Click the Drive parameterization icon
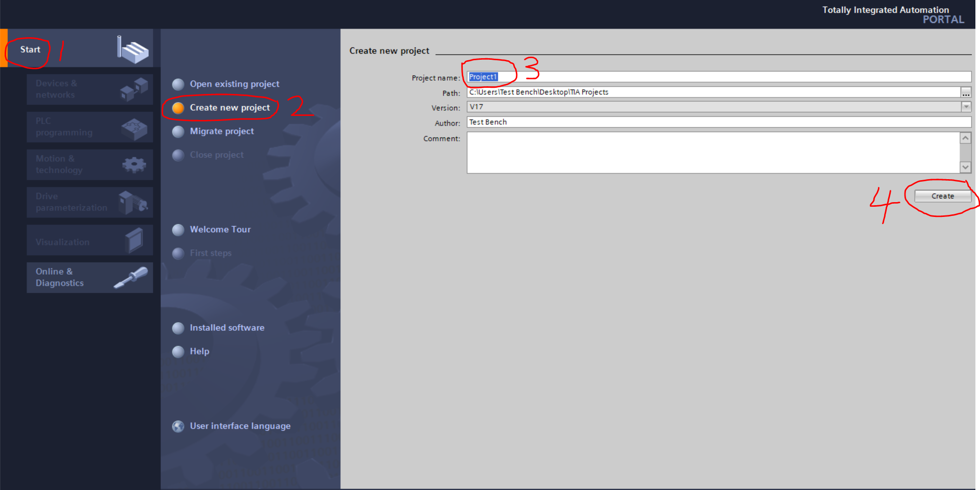 click(x=133, y=203)
